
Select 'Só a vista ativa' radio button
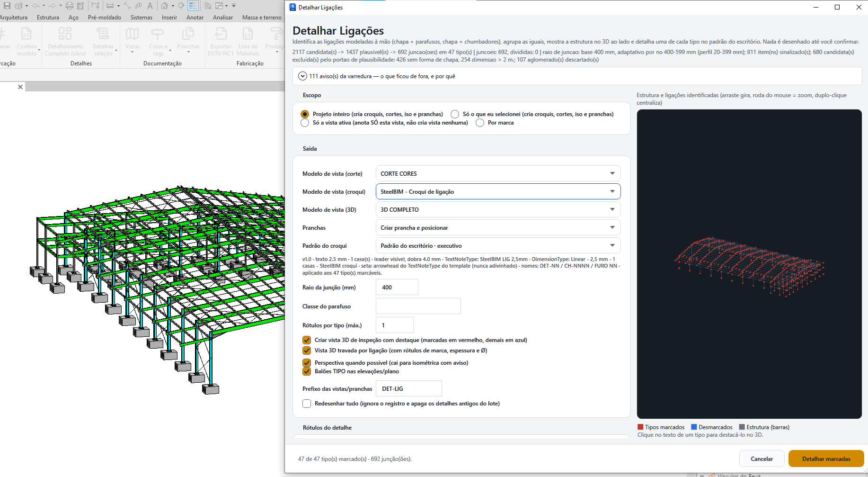tap(305, 123)
